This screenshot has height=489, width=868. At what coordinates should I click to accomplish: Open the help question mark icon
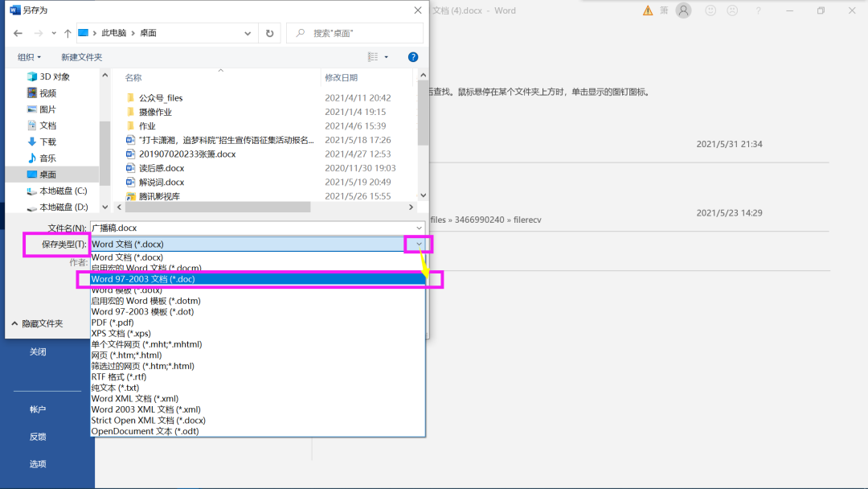click(413, 57)
